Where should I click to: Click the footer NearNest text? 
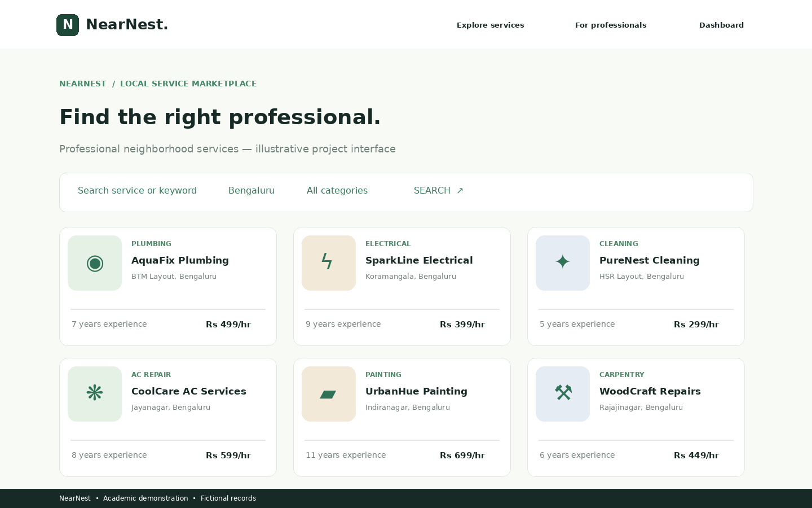click(x=75, y=498)
